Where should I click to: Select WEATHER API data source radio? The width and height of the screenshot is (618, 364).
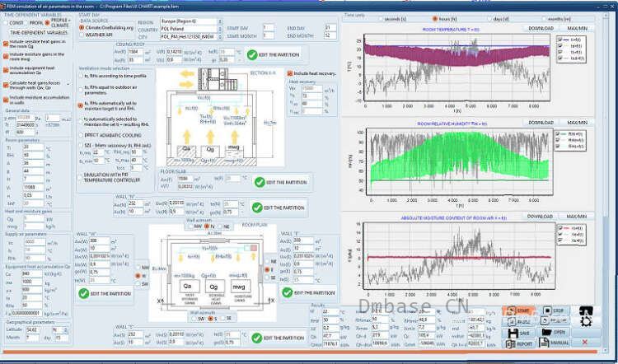coord(82,35)
